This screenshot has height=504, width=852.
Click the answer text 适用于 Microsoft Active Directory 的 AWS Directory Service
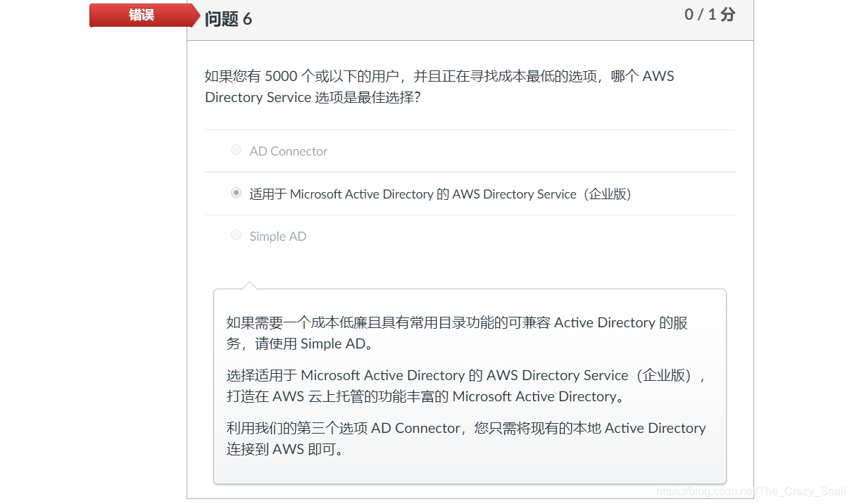(x=441, y=194)
